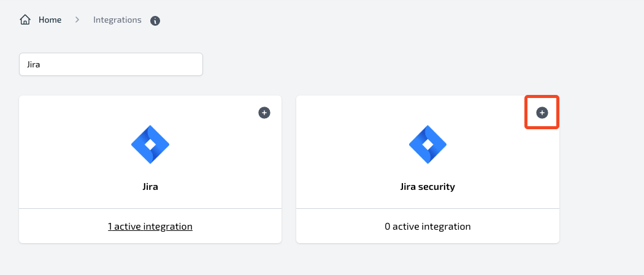This screenshot has width=644, height=275.
Task: Open the "1 active integration" link
Action: click(150, 226)
